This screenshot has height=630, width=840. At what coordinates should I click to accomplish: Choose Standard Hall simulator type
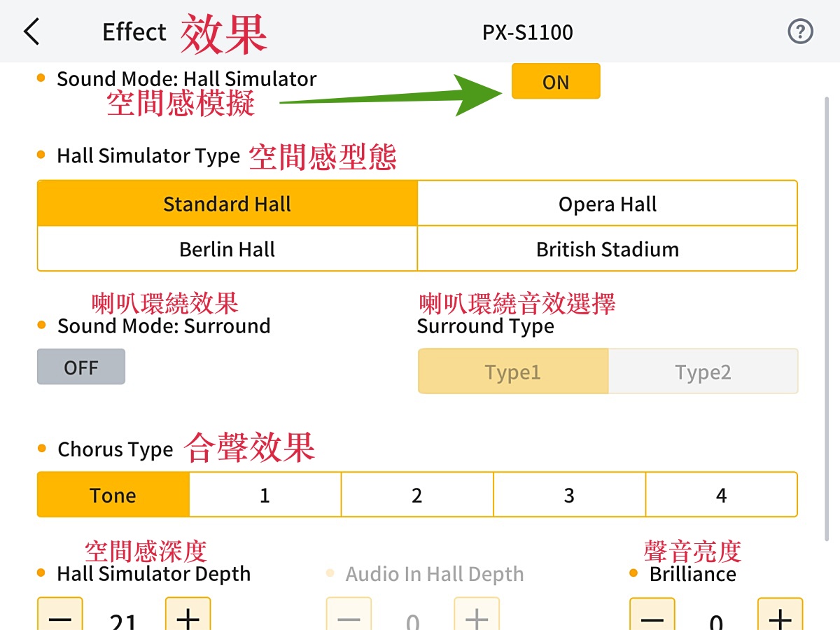click(x=227, y=204)
